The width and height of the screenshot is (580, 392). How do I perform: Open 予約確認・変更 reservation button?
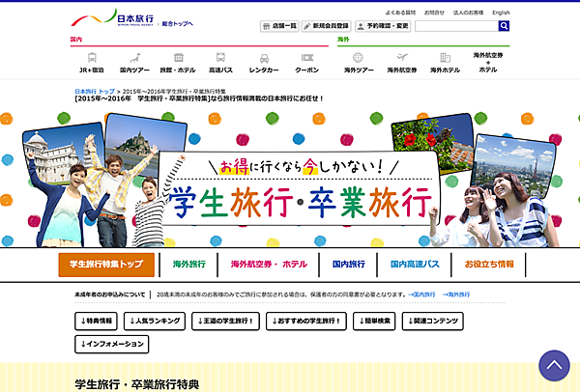(383, 26)
